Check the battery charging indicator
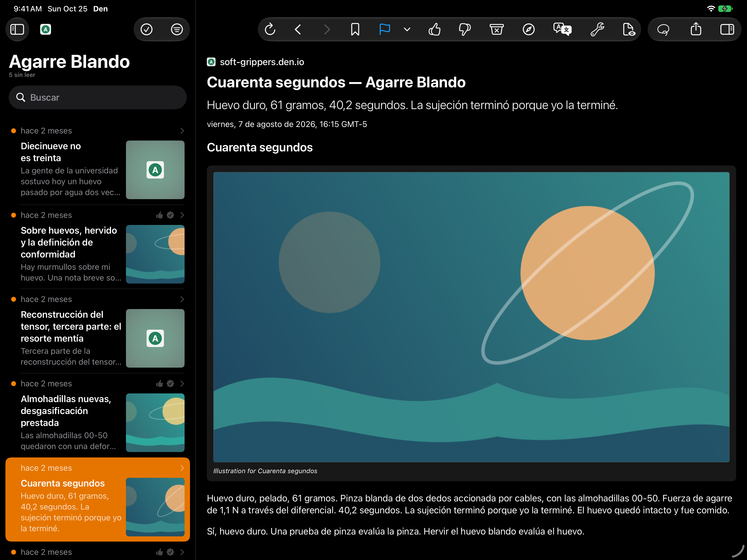 (x=725, y=9)
